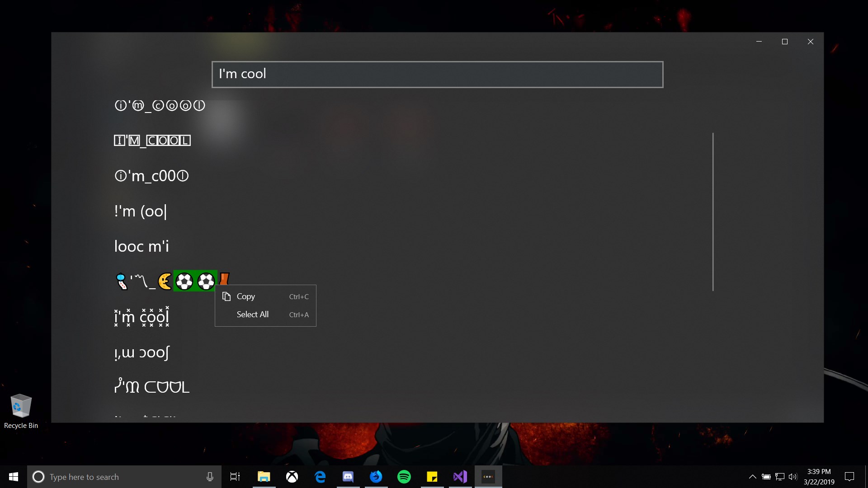The image size is (868, 488).
Task: Choose Select All in context menu
Action: point(252,314)
